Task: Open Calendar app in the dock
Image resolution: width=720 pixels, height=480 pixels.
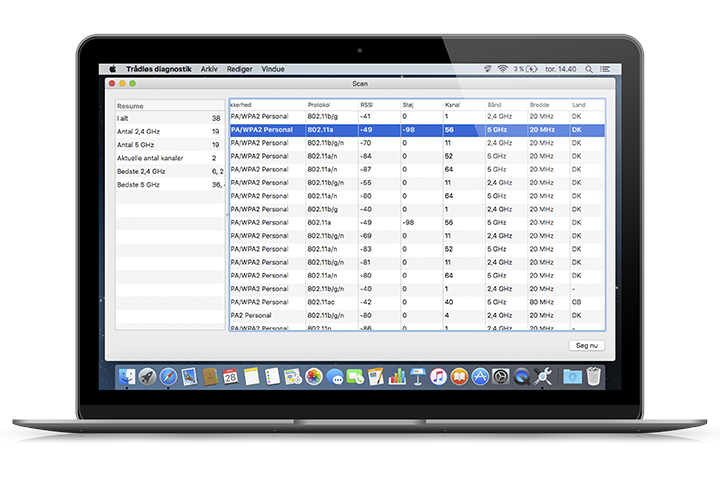Action: (x=230, y=377)
